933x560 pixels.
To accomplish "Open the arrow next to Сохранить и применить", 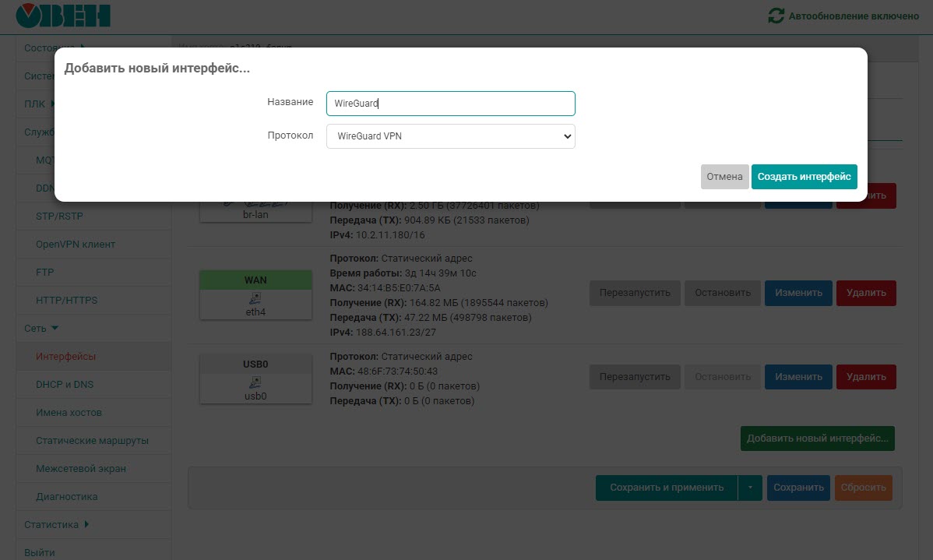I will pyautogui.click(x=750, y=488).
